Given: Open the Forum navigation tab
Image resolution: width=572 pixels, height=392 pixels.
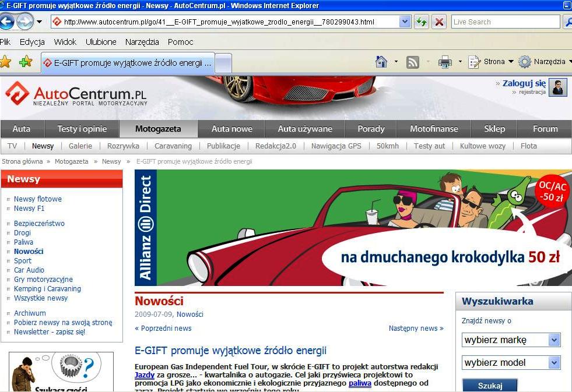Looking at the screenshot, I should 545,129.
